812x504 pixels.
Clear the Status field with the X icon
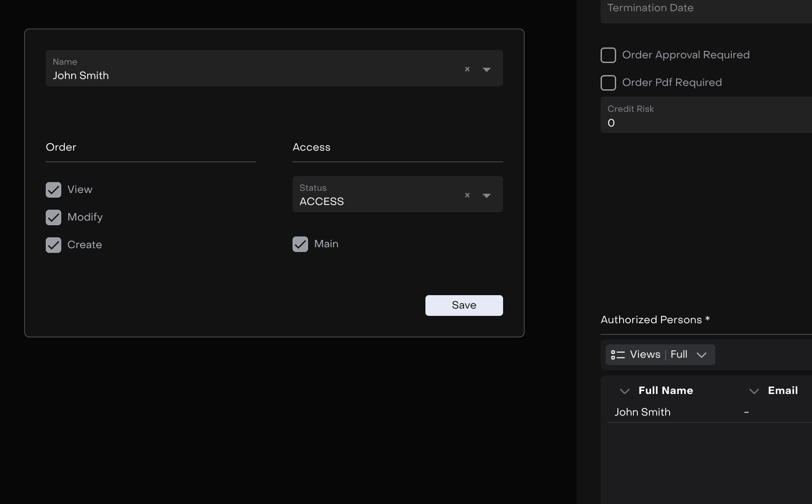(467, 195)
